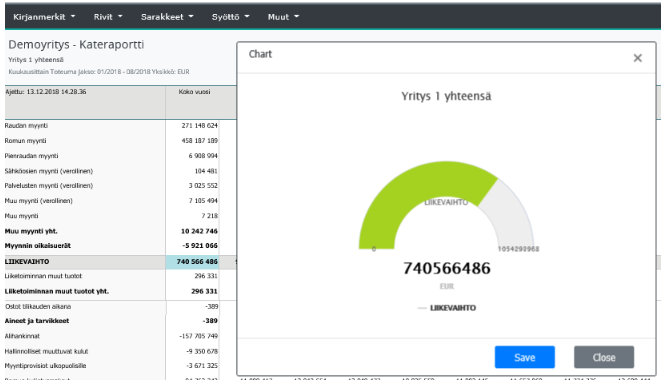Save the chart with Save button

524,357
